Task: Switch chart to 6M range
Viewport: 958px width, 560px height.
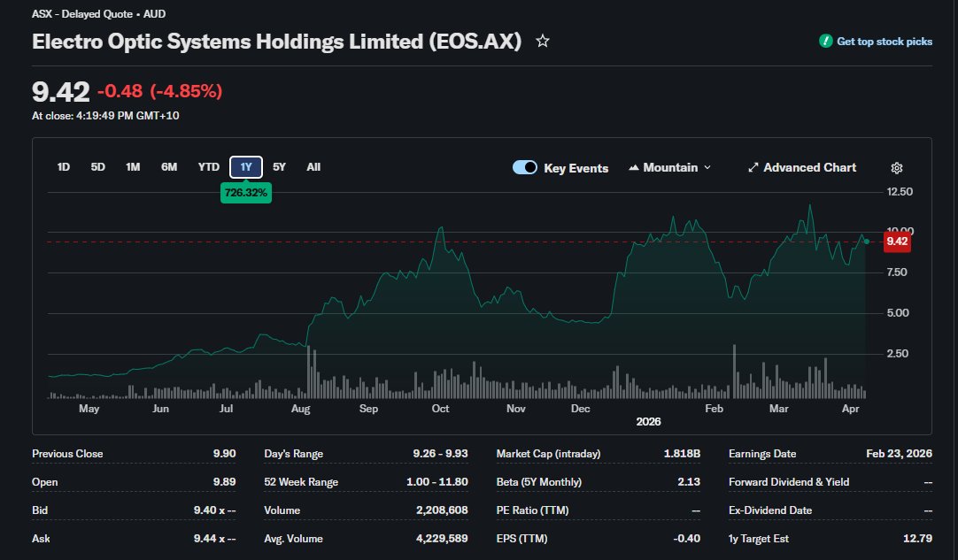Action: point(169,166)
